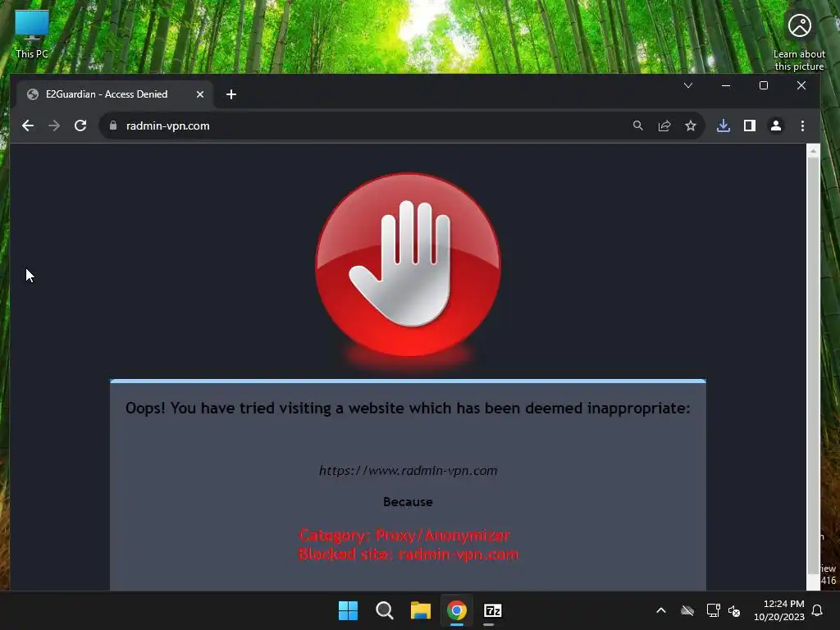840x630 pixels.
Task: Open 7-Zip from the taskbar
Action: [492, 610]
